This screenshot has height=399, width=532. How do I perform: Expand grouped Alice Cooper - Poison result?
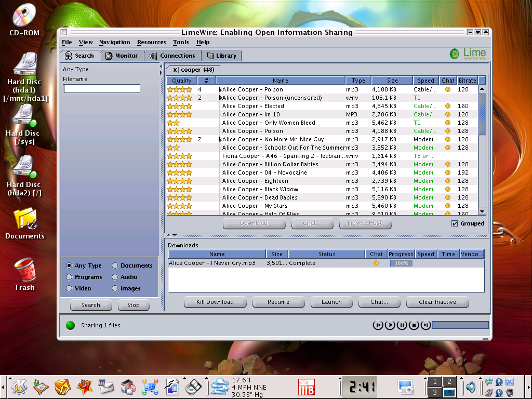pyautogui.click(x=220, y=89)
